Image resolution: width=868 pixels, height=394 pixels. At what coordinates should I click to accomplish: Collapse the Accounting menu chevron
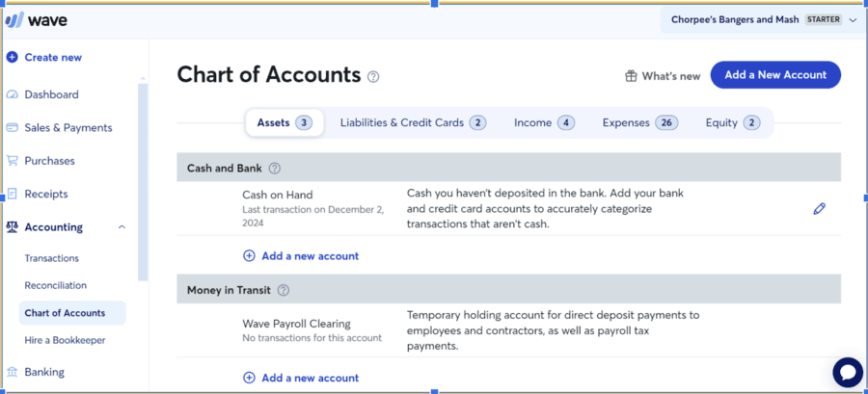click(122, 227)
